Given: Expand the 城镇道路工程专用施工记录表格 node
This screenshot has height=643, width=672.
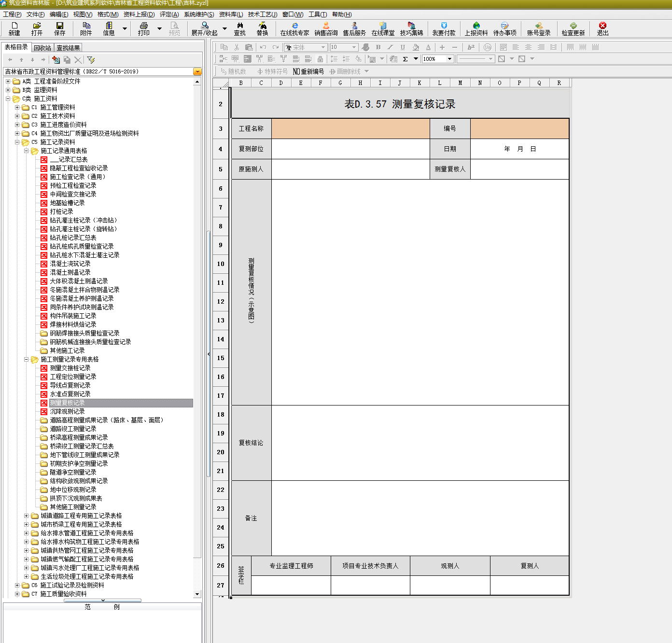Looking at the screenshot, I should point(26,516).
